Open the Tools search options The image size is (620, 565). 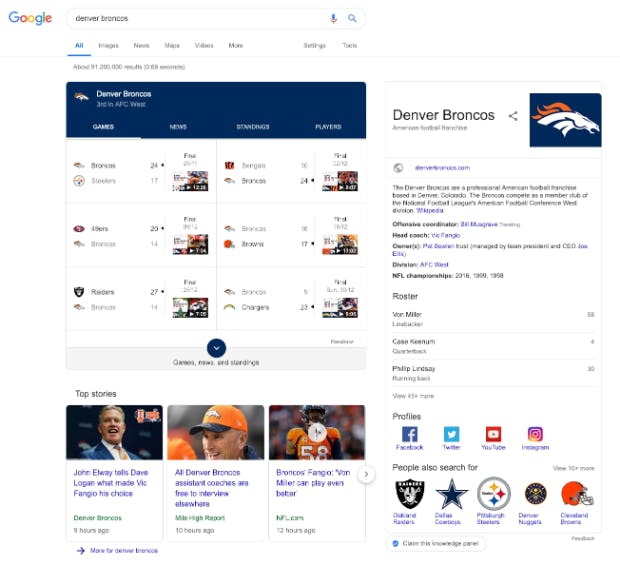[350, 45]
